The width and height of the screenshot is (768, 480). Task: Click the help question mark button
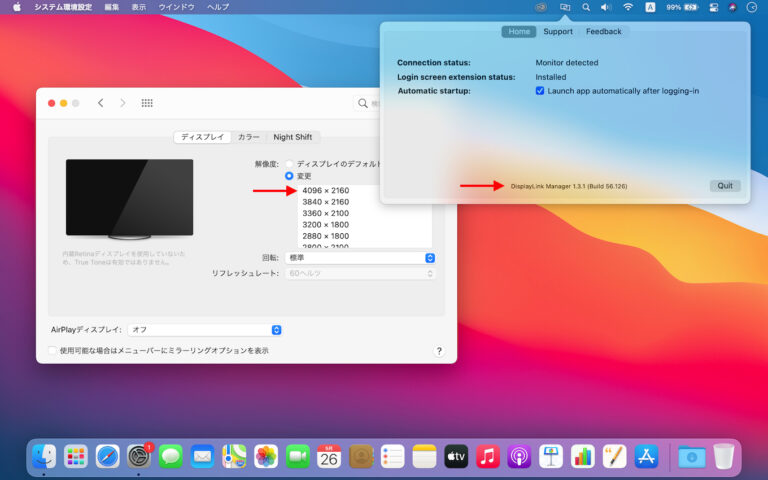(x=439, y=351)
